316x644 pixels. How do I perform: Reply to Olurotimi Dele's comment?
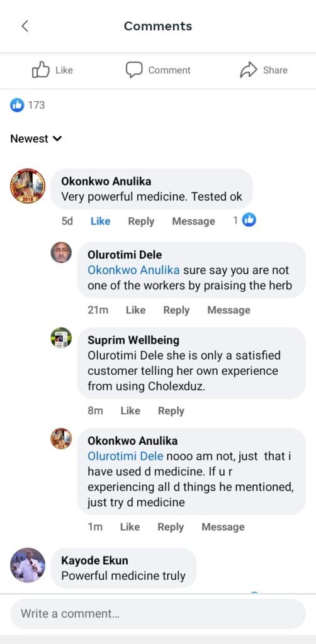[x=176, y=310]
